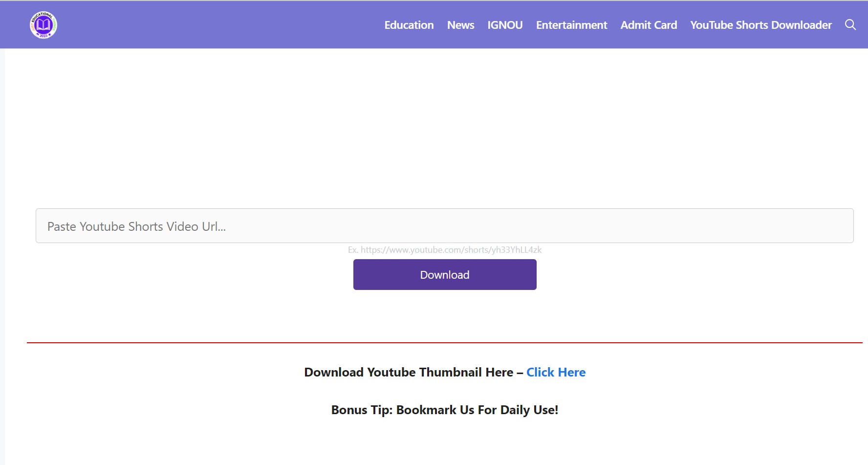
Task: Select the IGNOU menu item
Action: pyautogui.click(x=505, y=25)
